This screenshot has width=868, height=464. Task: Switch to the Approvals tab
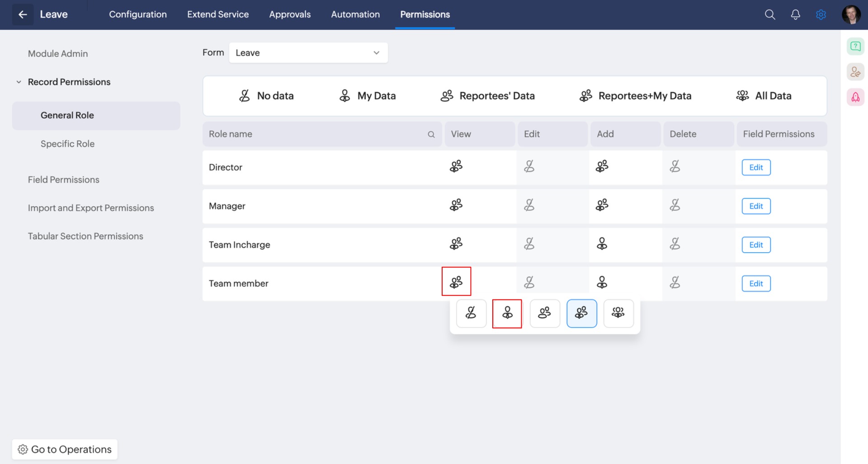click(x=290, y=14)
